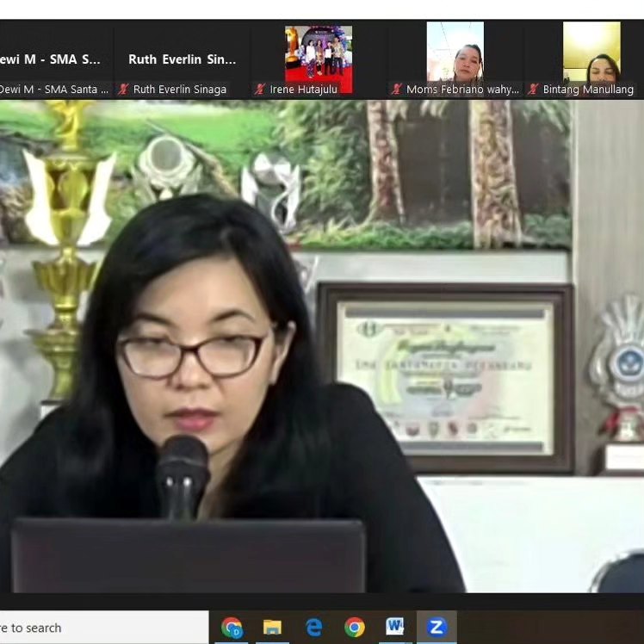This screenshot has height=644, width=644.
Task: Open File Explorer from the taskbar
Action: pos(272,628)
